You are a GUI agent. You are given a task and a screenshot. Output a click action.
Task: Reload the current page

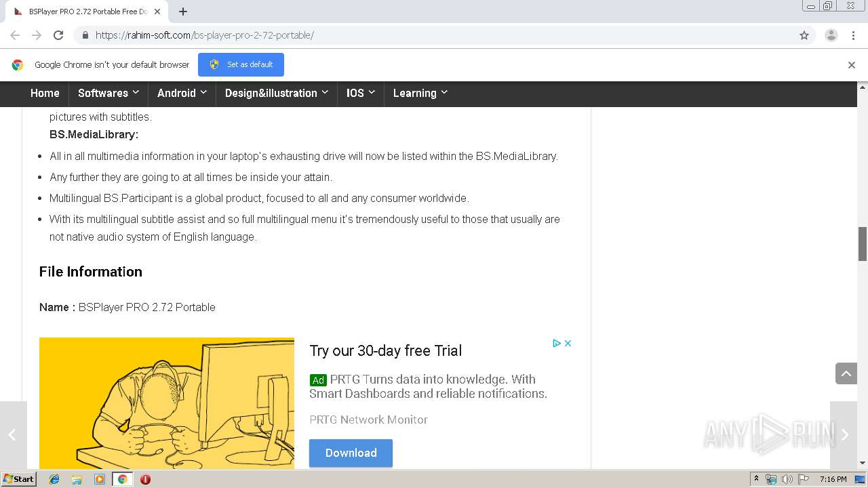pyautogui.click(x=58, y=35)
